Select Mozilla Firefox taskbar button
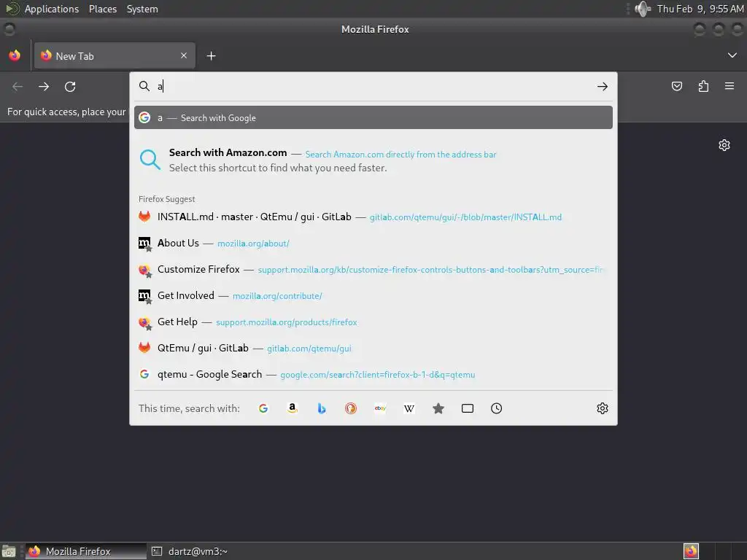 click(86, 551)
